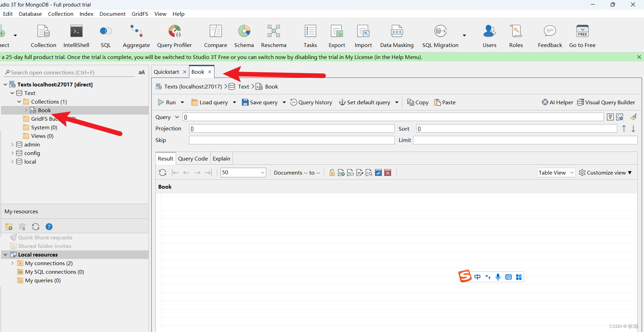Switch to the Query Code tab
Viewport: 644px width, 332px height.
193,158
